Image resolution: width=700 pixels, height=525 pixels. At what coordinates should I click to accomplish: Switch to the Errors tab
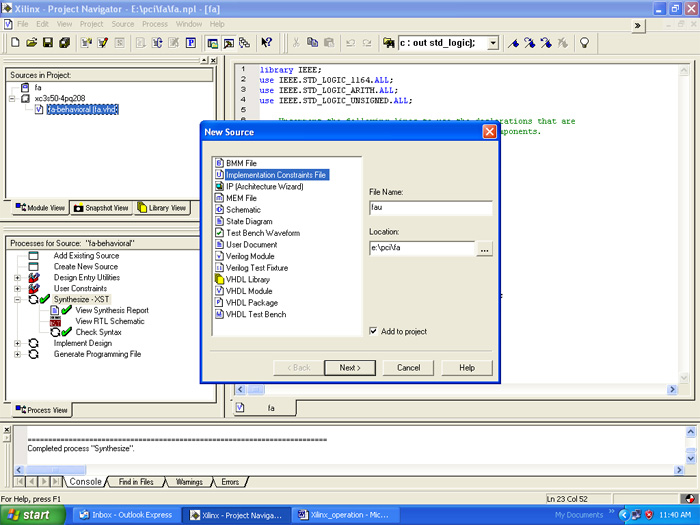230,482
